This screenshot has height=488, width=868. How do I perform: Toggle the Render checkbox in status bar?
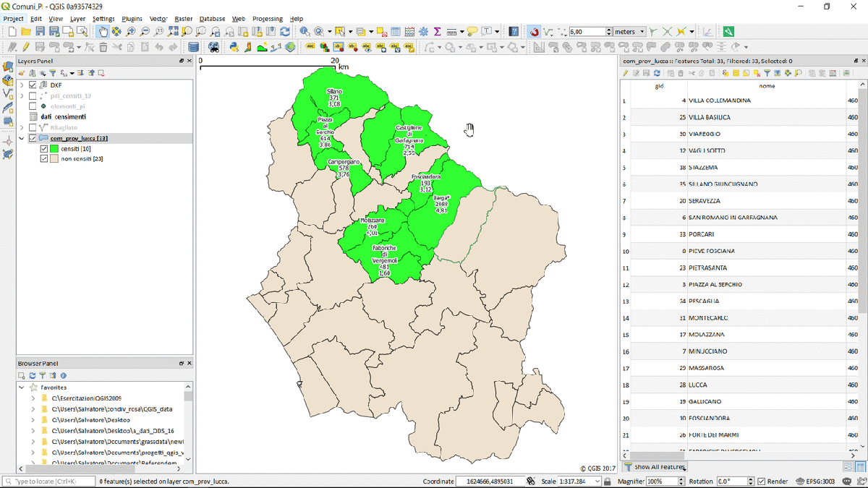click(761, 481)
